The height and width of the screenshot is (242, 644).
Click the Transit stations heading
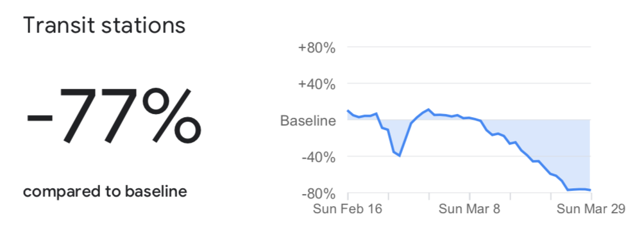105,25
